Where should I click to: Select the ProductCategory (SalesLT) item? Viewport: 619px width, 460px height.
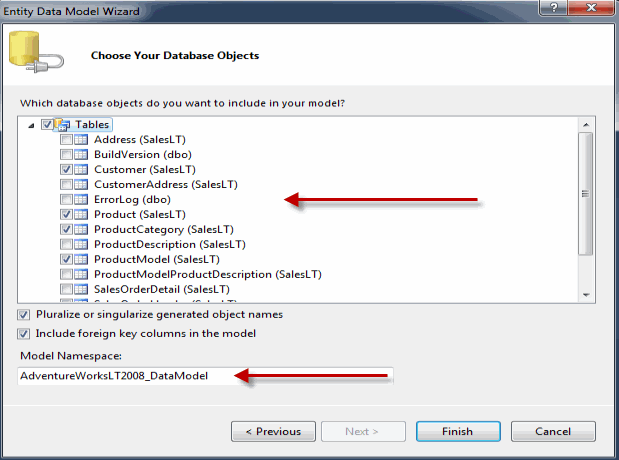click(x=163, y=229)
